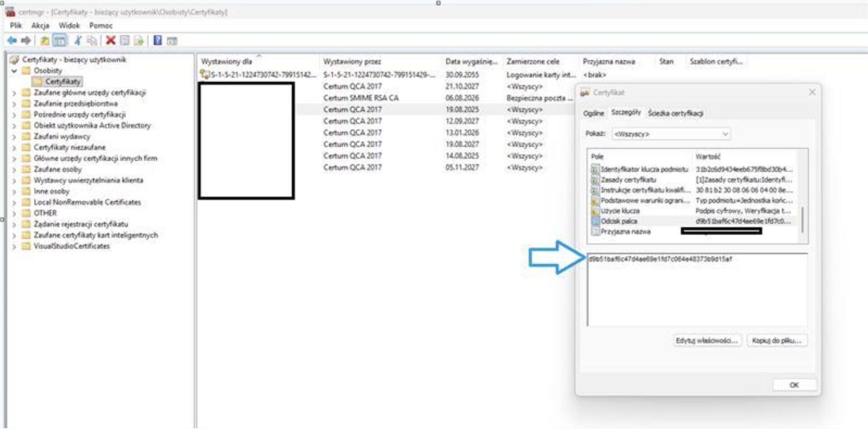This screenshot has width=868, height=429.
Task: Open the Pokaż dropdown in certificate dialog
Action: (x=671, y=134)
